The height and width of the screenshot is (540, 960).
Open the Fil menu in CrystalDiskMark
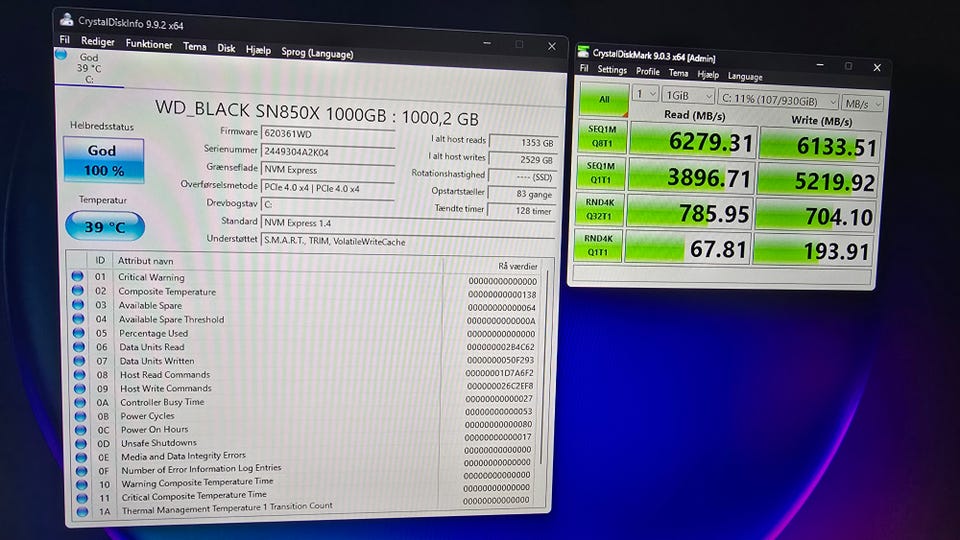584,69
